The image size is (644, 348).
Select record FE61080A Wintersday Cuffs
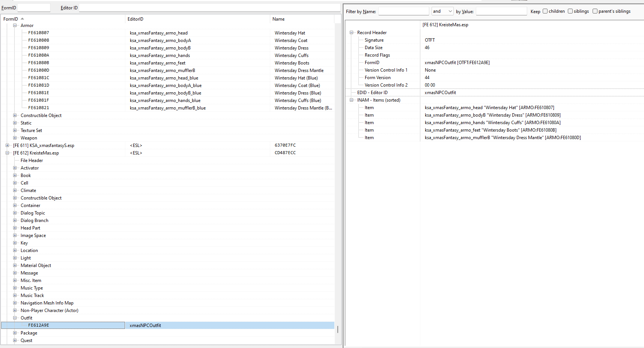coord(167,55)
